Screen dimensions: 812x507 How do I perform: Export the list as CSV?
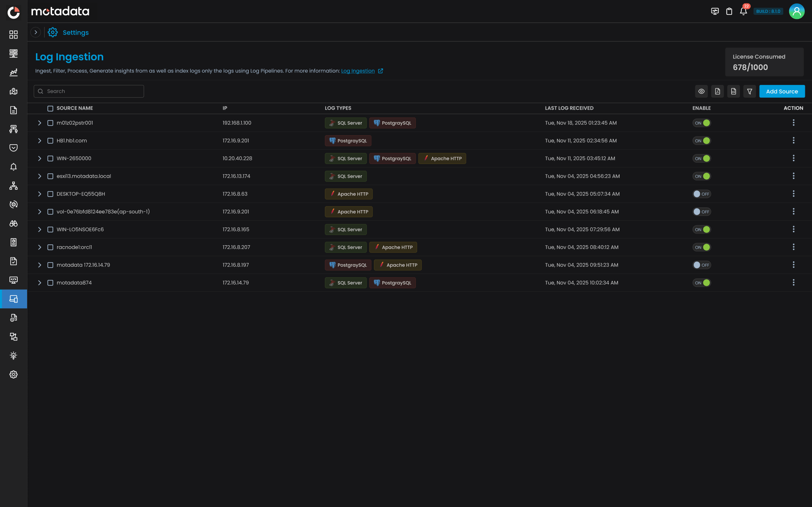tap(733, 91)
